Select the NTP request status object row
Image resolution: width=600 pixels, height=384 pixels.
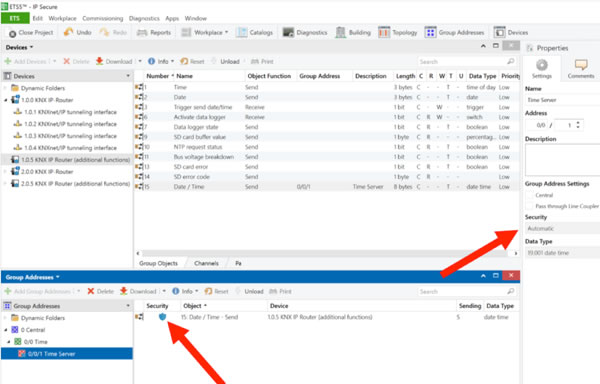(327, 147)
